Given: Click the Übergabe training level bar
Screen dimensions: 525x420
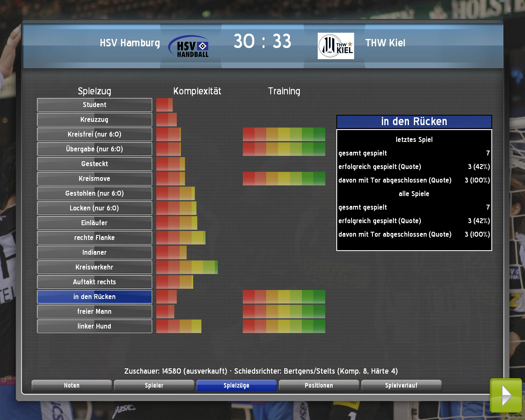Looking at the screenshot, I should tap(284, 149).
